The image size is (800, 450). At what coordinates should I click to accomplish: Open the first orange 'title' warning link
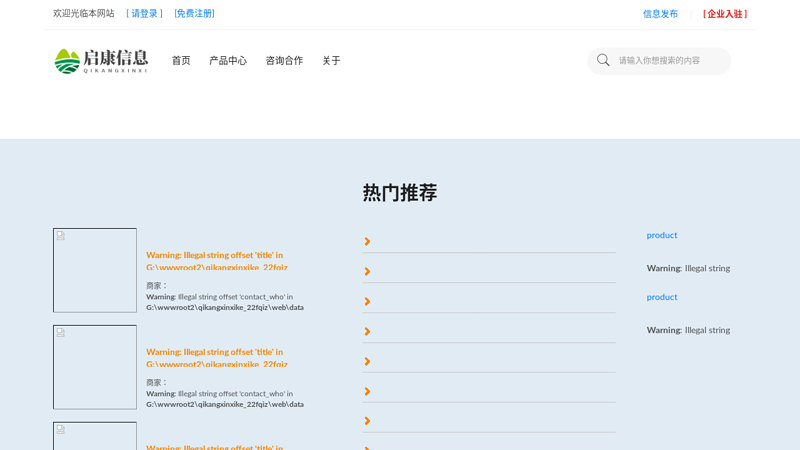click(x=217, y=261)
